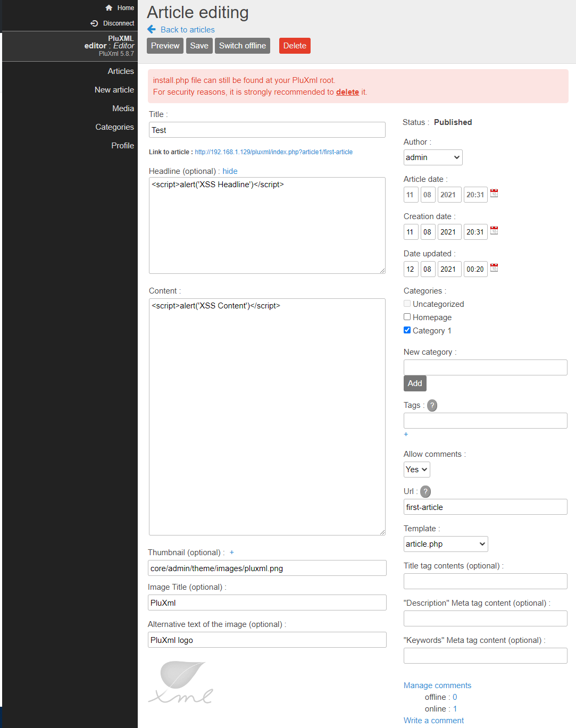Click the Disconnect icon in sidebar
The width and height of the screenshot is (576, 728).
pyautogui.click(x=94, y=23)
